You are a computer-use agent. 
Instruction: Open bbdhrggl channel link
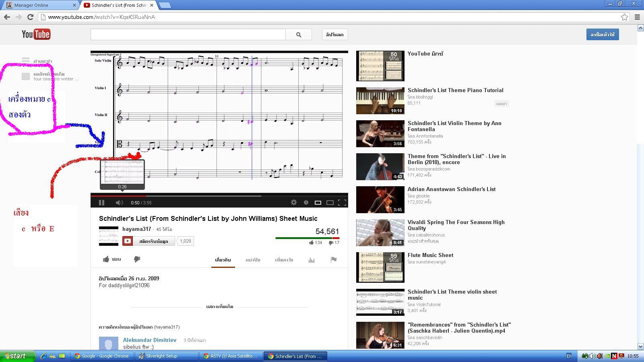click(424, 97)
